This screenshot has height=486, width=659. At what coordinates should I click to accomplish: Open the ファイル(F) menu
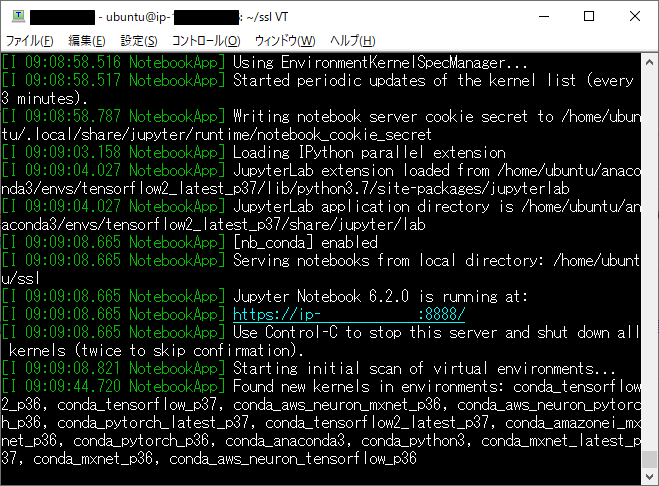point(29,41)
